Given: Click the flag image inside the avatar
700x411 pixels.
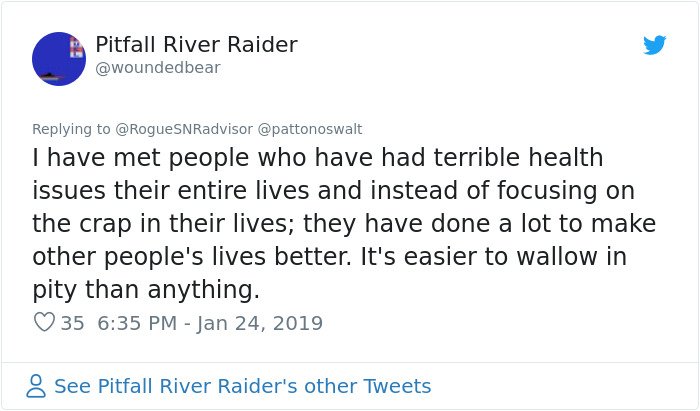Looking at the screenshot, I should click(x=77, y=47).
